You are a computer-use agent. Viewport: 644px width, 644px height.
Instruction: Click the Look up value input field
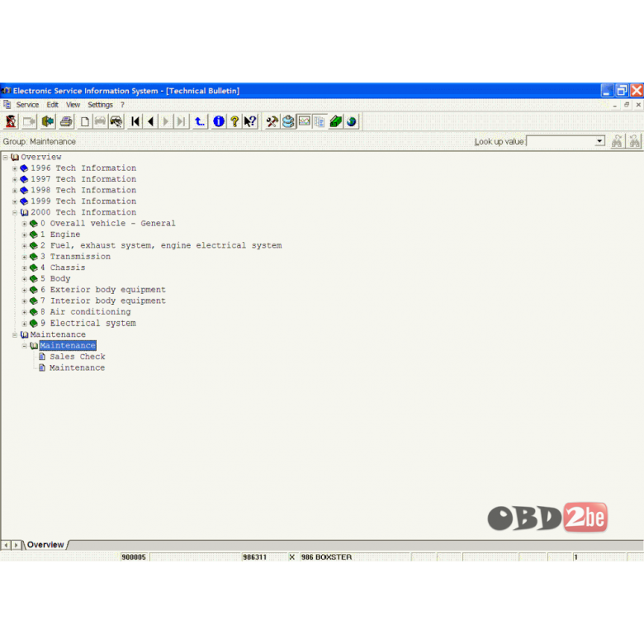pos(561,141)
